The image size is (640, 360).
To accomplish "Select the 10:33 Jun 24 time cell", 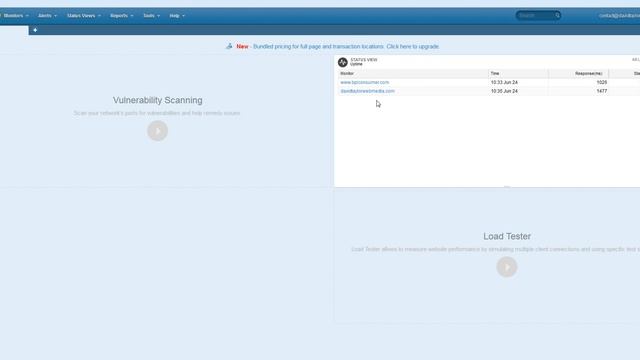I will coord(504,82).
